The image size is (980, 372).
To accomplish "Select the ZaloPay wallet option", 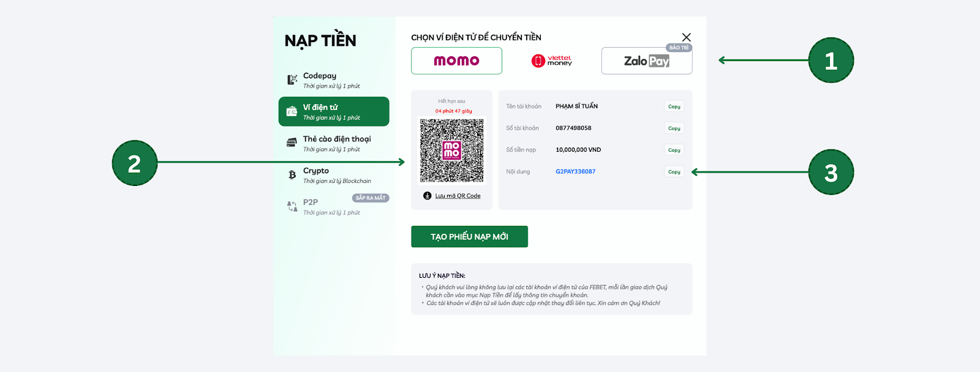I will 647,61.
